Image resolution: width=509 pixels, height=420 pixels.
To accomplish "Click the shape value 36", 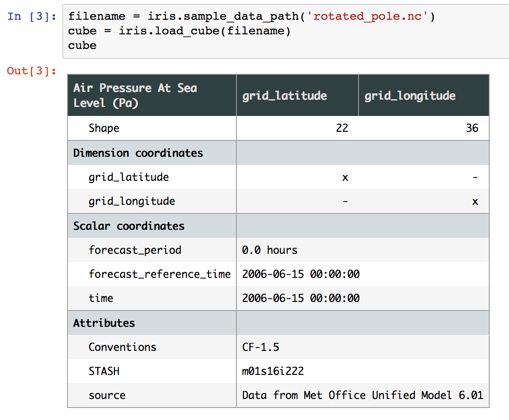I will [x=472, y=128].
